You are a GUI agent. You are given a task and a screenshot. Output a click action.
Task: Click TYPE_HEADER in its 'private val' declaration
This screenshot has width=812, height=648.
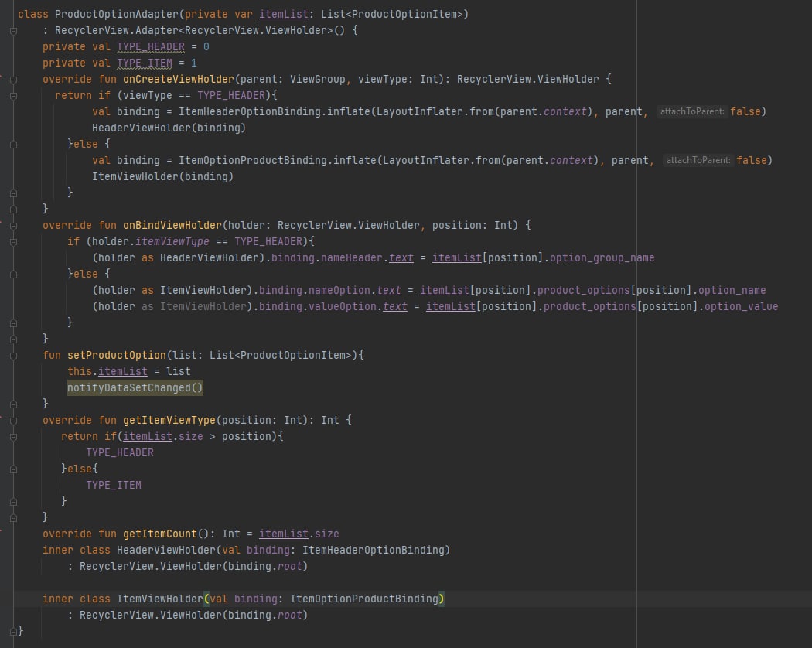[151, 46]
